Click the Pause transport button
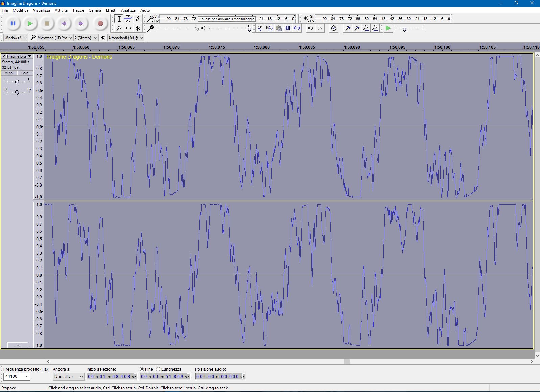 [13, 23]
